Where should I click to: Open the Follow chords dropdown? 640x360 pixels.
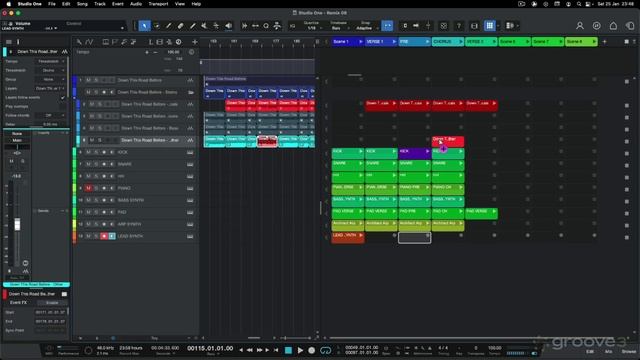50,115
